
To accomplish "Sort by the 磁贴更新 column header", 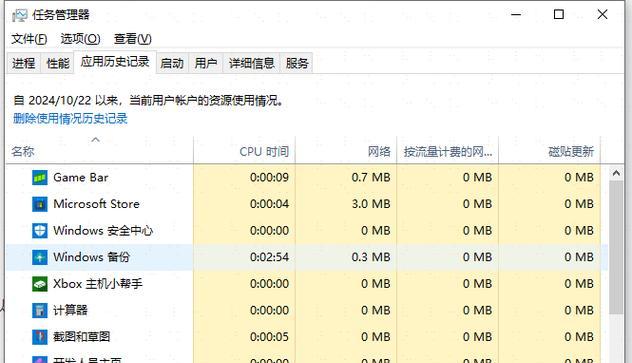I will (x=549, y=151).
